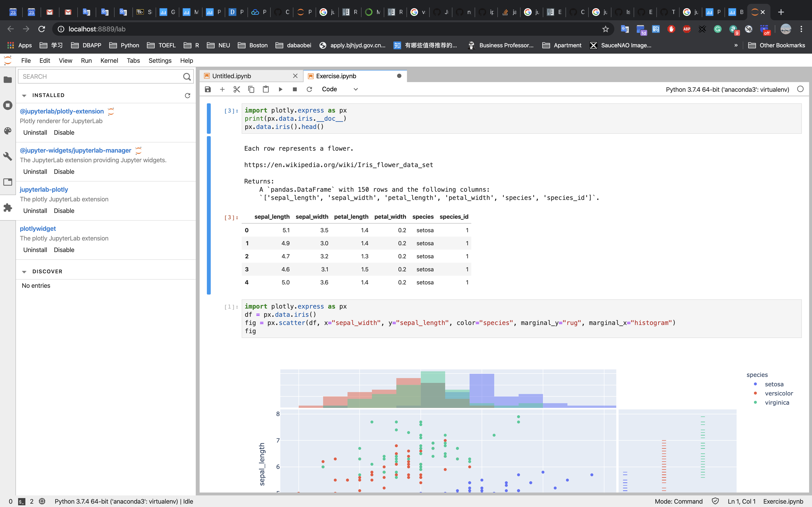
Task: Run the selected cell
Action: [281, 89]
